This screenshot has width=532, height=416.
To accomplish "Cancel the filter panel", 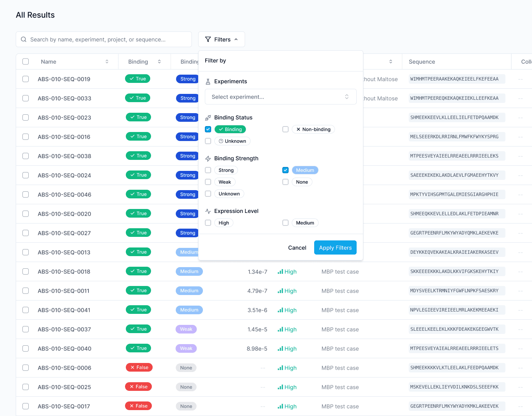I will click(297, 247).
